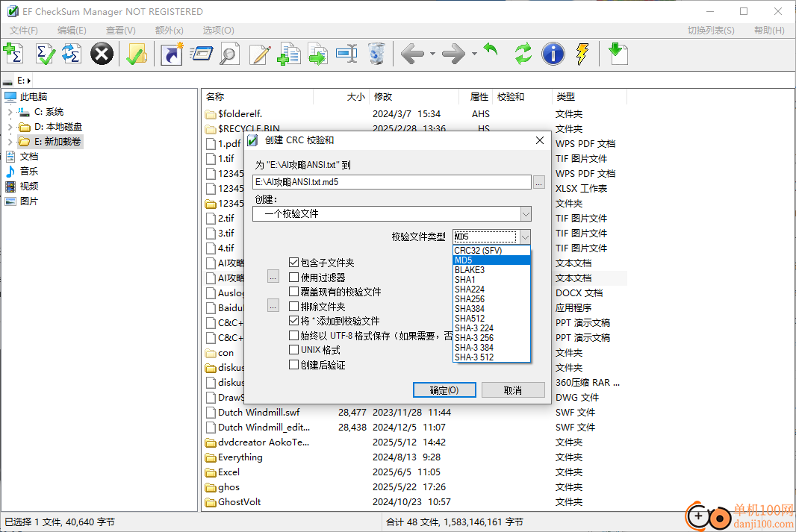This screenshot has height=532, width=796.
Task: Click the update checksum (sigma arrows) icon
Action: [72, 54]
